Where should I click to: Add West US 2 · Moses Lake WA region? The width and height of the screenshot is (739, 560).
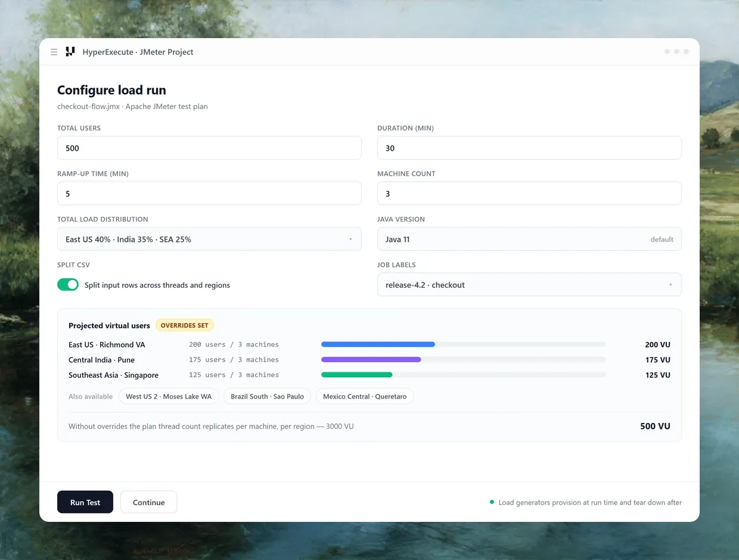point(169,396)
